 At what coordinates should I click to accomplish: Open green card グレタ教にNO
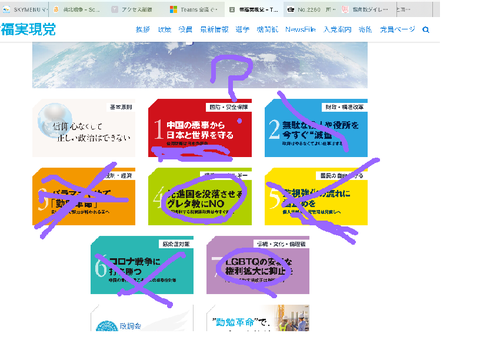(x=200, y=197)
